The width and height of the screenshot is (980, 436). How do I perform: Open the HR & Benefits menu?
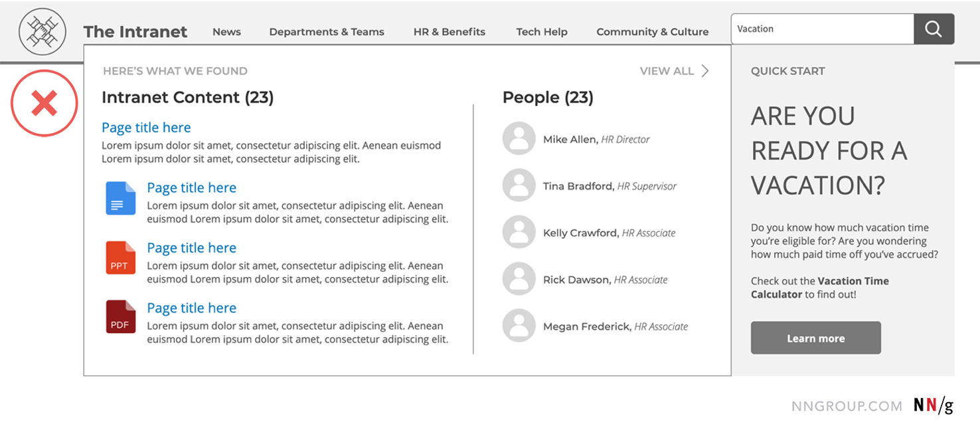click(x=449, y=31)
